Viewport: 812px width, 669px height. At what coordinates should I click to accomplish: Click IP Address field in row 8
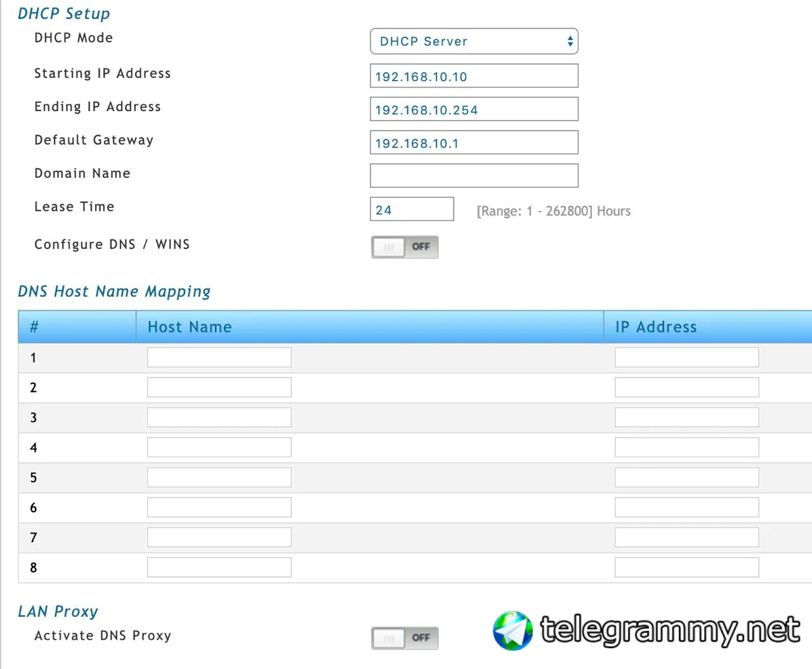pyautogui.click(x=687, y=567)
